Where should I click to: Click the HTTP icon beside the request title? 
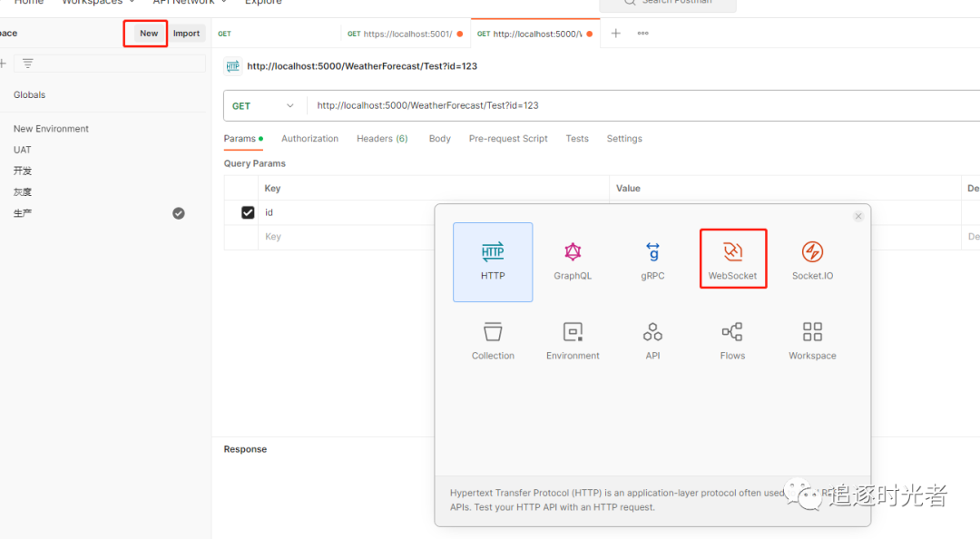coord(233,65)
